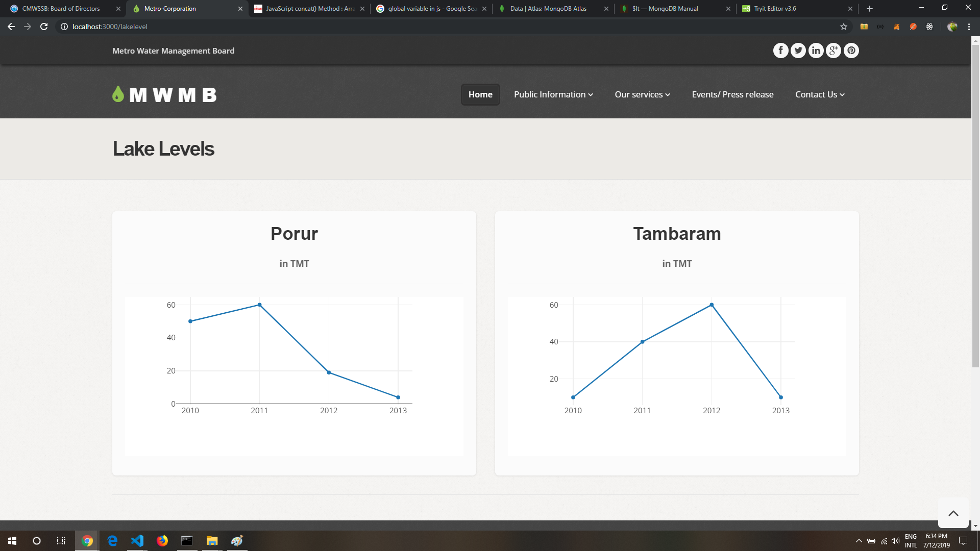
Task: Click the 2012 data point in Tambaram chart
Action: 712,305
